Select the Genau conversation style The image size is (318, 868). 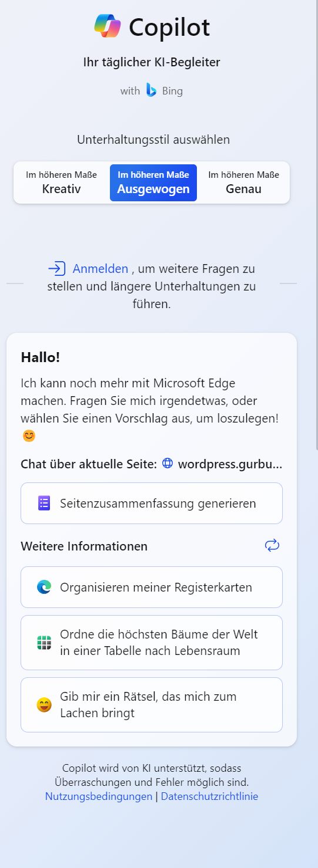tap(243, 183)
